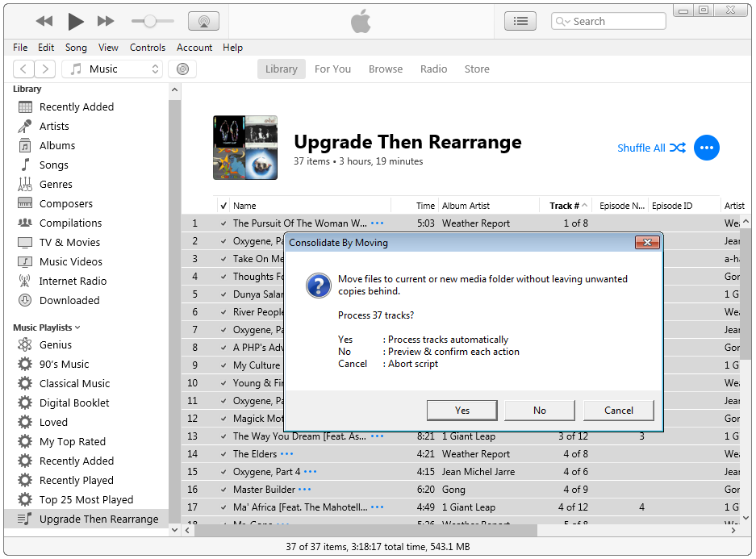Image resolution: width=756 pixels, height=559 pixels.
Task: Open the Top 25 Most Played playlist
Action: point(86,500)
